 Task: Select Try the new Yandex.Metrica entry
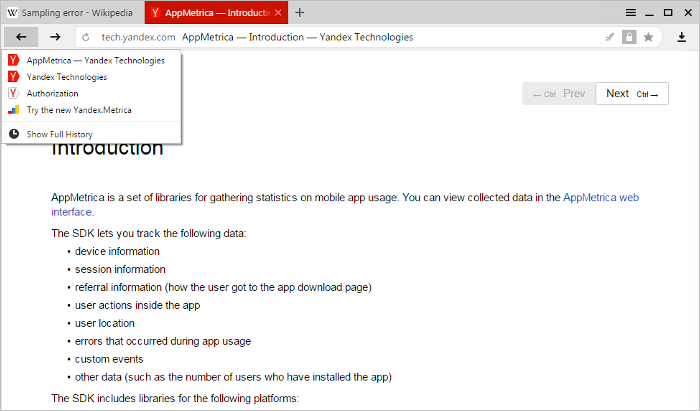pyautogui.click(x=92, y=110)
